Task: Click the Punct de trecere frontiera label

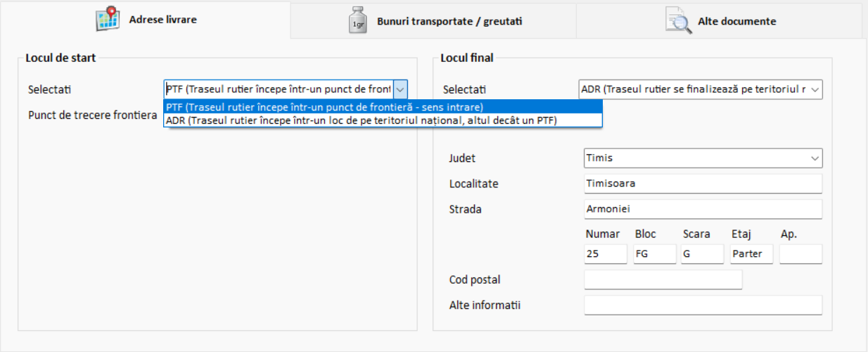Action: click(92, 115)
